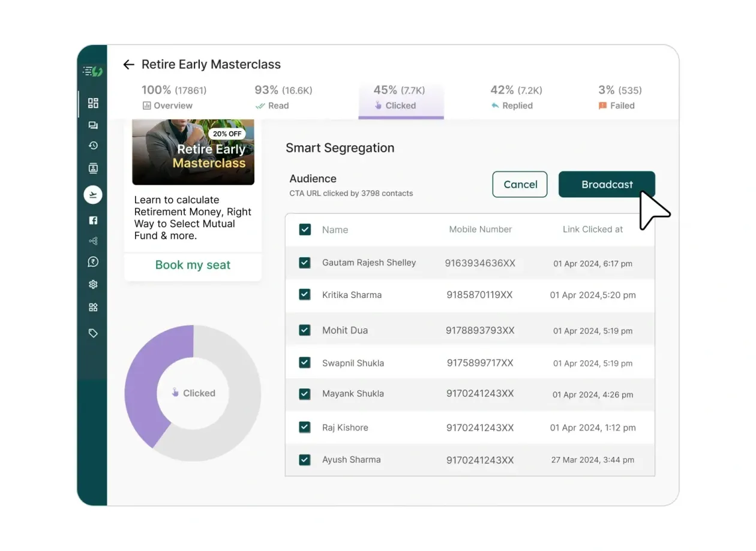
Task: Click Book my seat link
Action: [x=193, y=264]
